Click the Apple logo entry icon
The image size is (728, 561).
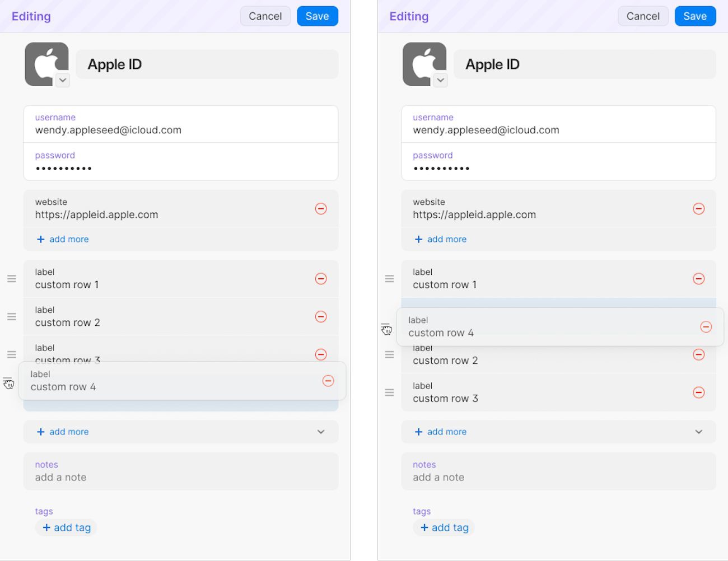click(46, 63)
